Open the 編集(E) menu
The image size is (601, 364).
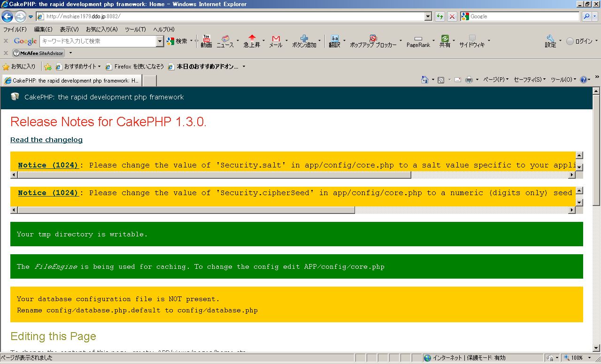[43, 29]
